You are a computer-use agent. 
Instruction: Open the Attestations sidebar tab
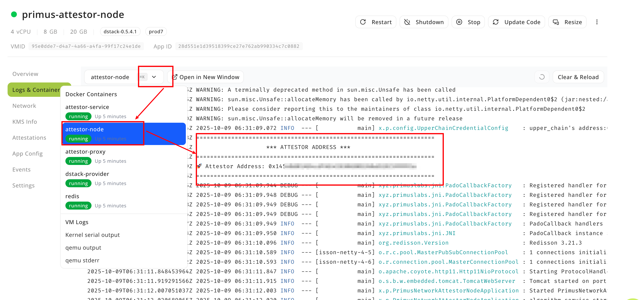click(x=29, y=138)
